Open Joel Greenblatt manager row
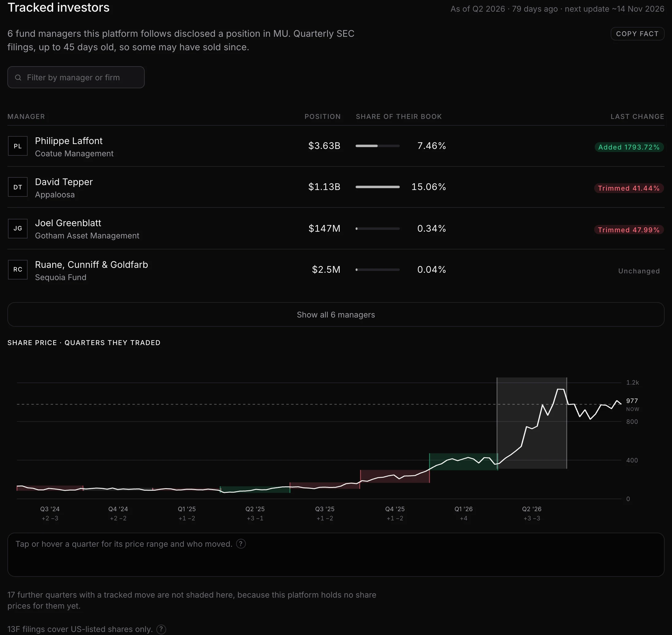The image size is (672, 635). pos(336,229)
